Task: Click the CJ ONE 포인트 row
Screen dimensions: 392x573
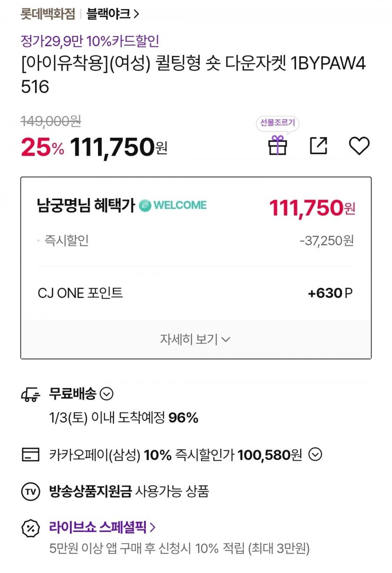Action: tap(196, 293)
